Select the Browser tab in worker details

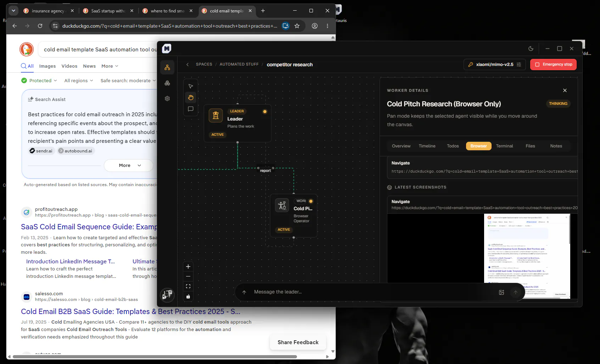point(479,146)
